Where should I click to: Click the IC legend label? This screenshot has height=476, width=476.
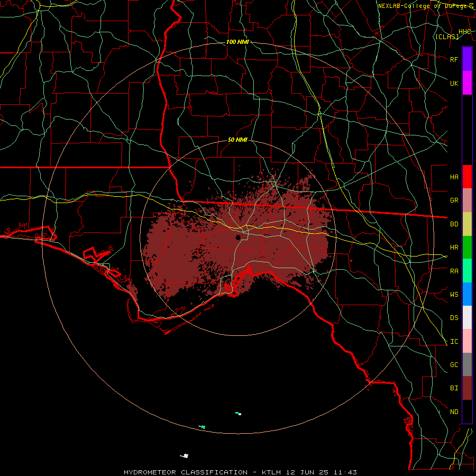pos(454,342)
